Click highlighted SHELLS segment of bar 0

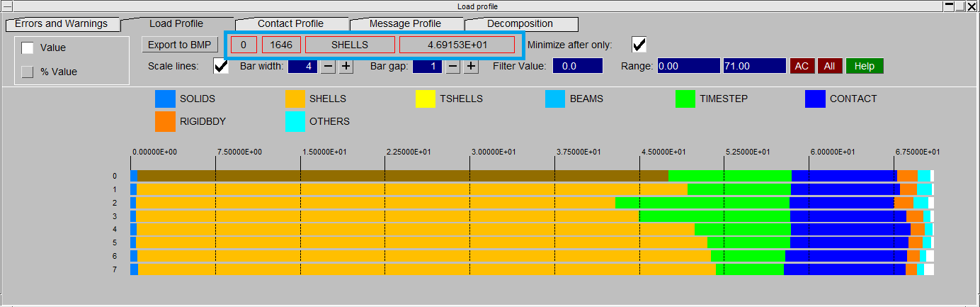(402, 176)
